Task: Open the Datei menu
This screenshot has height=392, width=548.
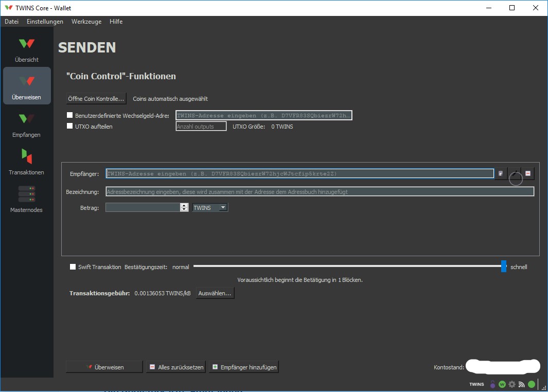Action: [11, 21]
